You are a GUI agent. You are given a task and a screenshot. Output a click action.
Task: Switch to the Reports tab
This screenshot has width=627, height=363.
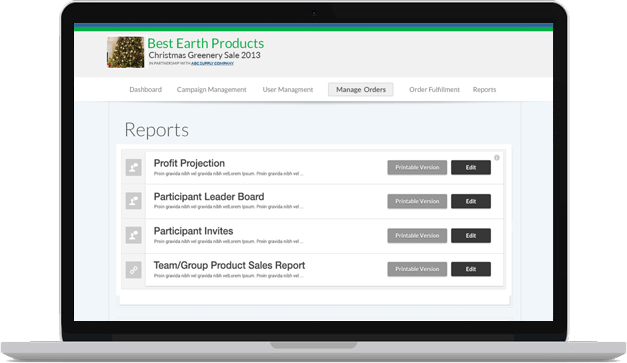[x=484, y=90]
